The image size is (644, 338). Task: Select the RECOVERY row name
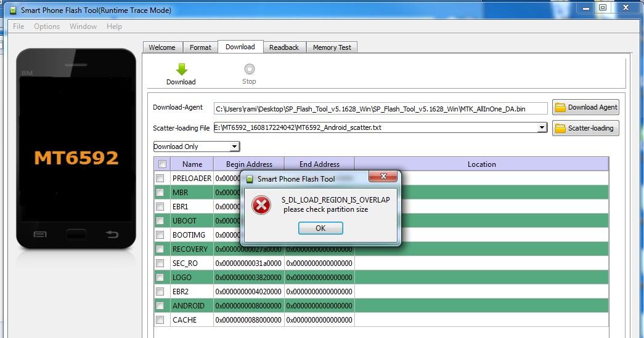click(190, 249)
